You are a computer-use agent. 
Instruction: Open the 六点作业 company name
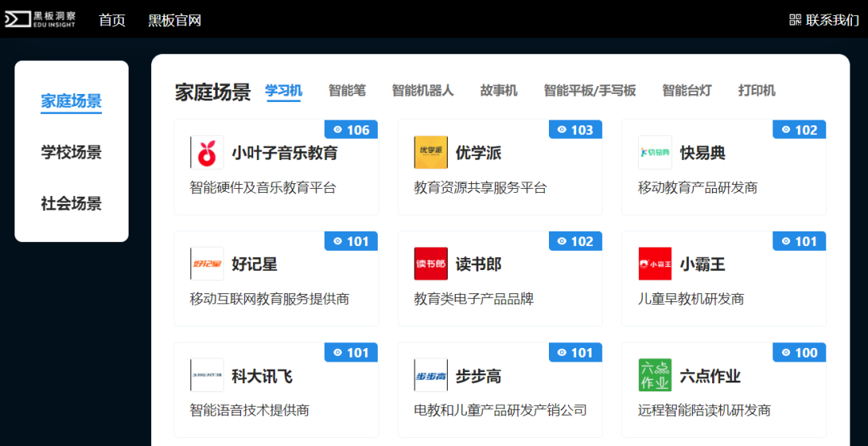coord(710,376)
